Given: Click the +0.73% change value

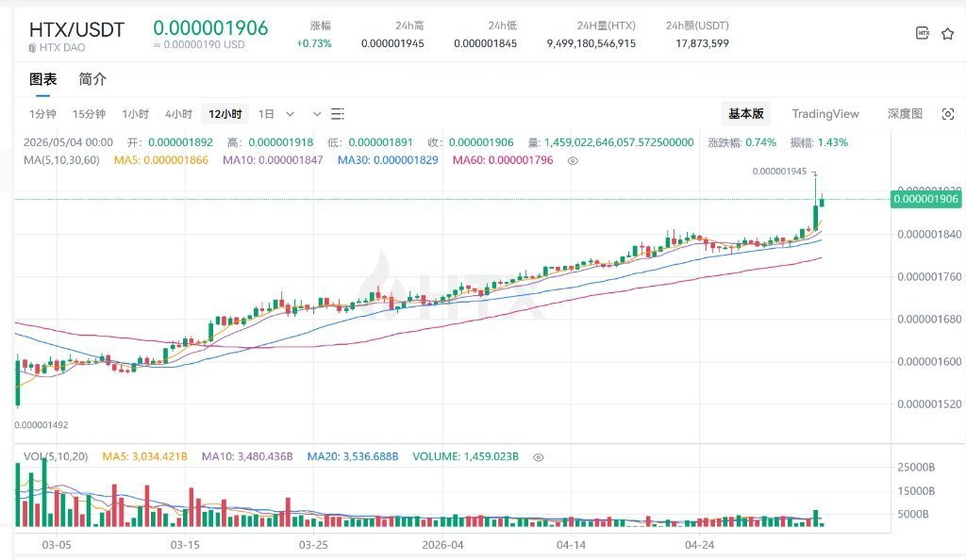Looking at the screenshot, I should pyautogui.click(x=314, y=43).
